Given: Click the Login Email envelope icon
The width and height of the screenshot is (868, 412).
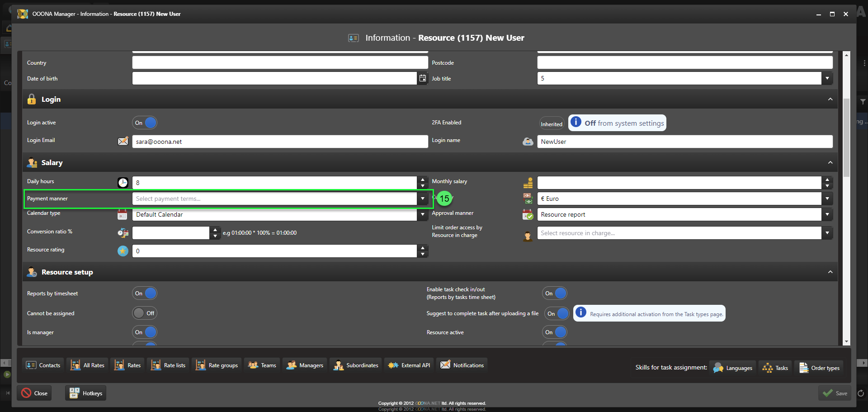Looking at the screenshot, I should [123, 141].
